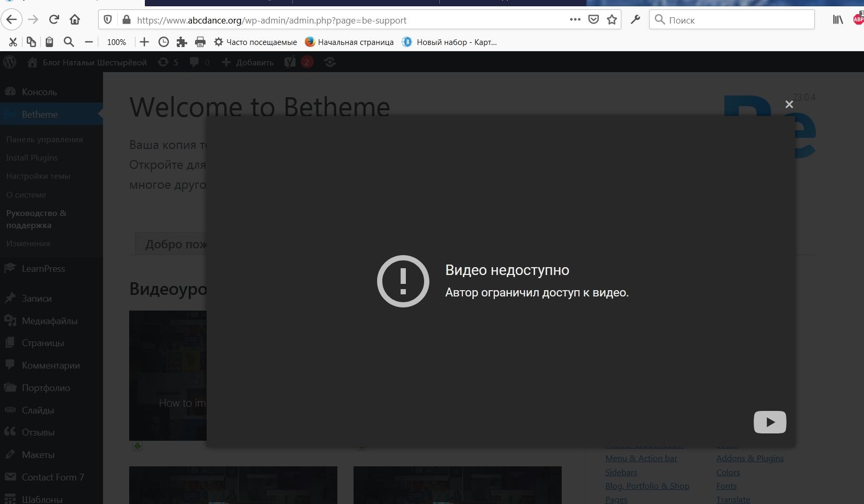864x504 pixels.
Task: Visit site Блог Натальи Шестырёвой
Action: point(87,62)
